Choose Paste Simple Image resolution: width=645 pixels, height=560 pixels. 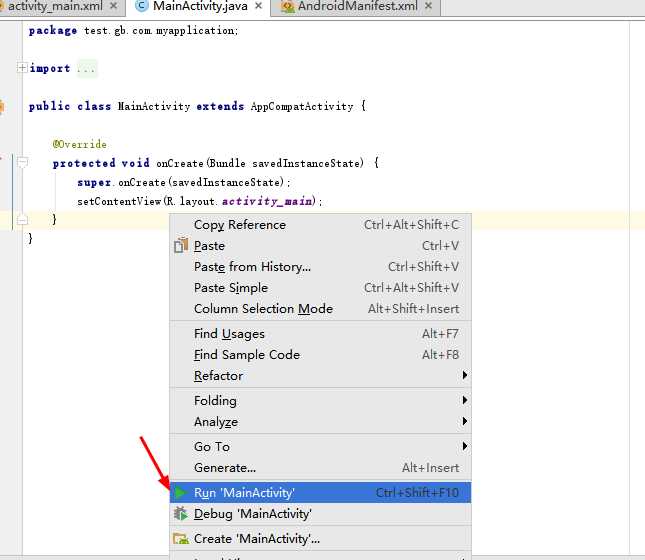click(320, 288)
